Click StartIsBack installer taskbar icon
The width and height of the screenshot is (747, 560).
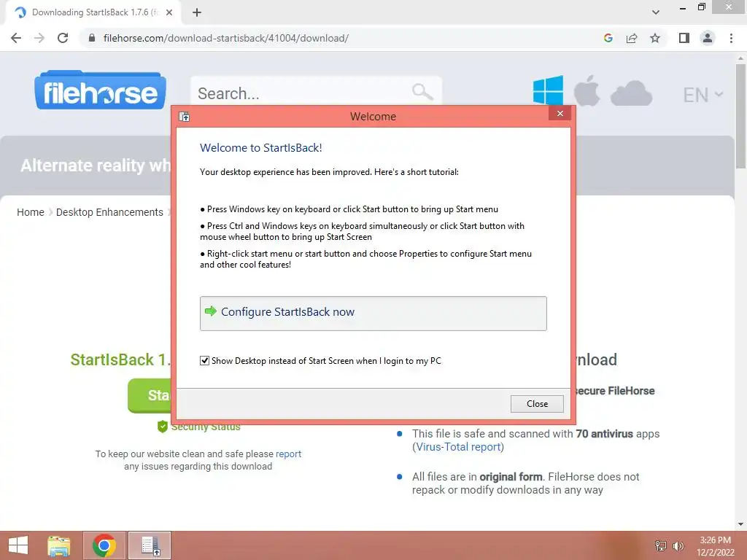pyautogui.click(x=150, y=545)
